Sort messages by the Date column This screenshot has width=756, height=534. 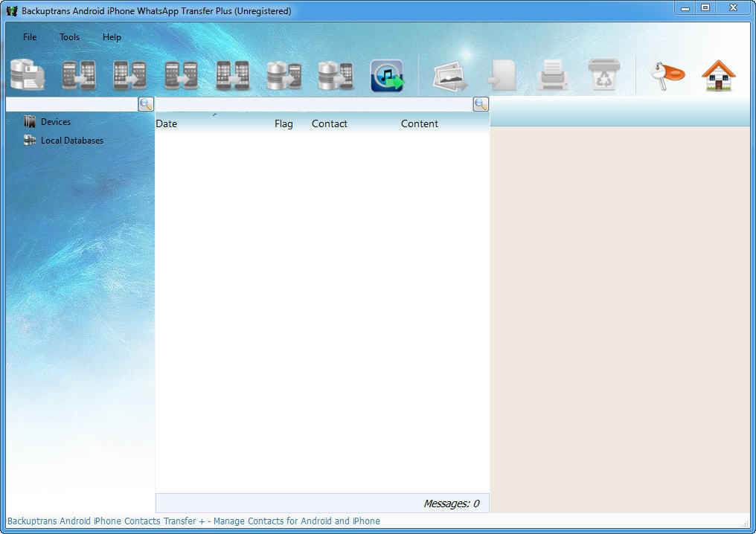click(x=167, y=124)
